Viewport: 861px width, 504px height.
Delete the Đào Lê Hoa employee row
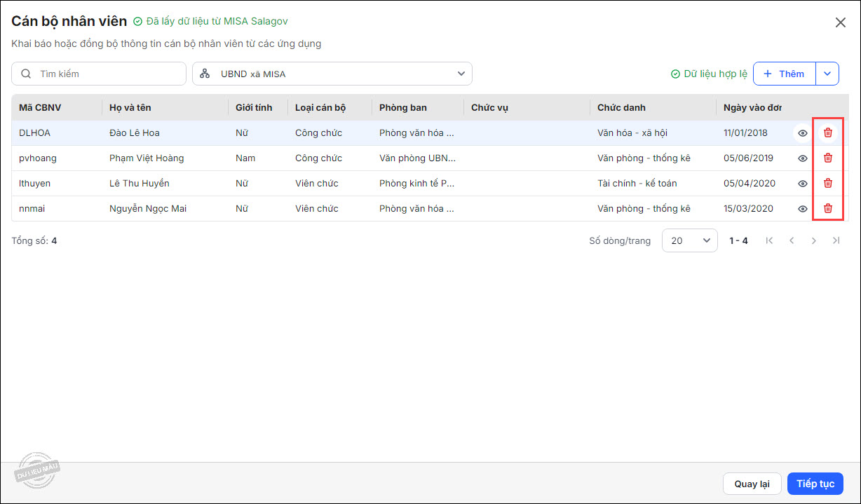828,132
